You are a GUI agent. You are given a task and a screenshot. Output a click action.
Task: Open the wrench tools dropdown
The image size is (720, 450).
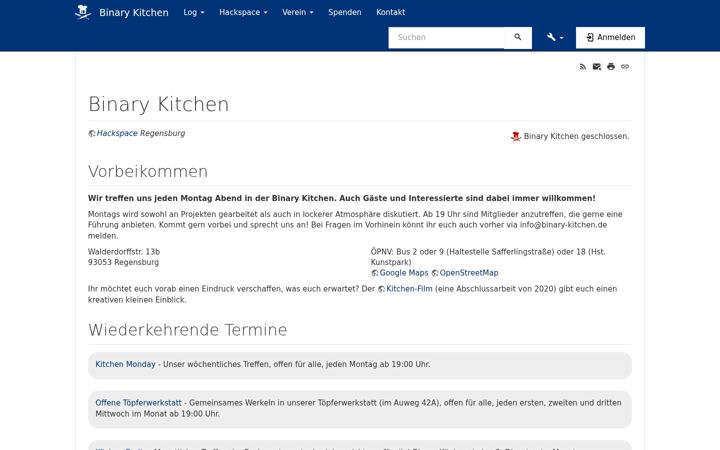coord(555,37)
